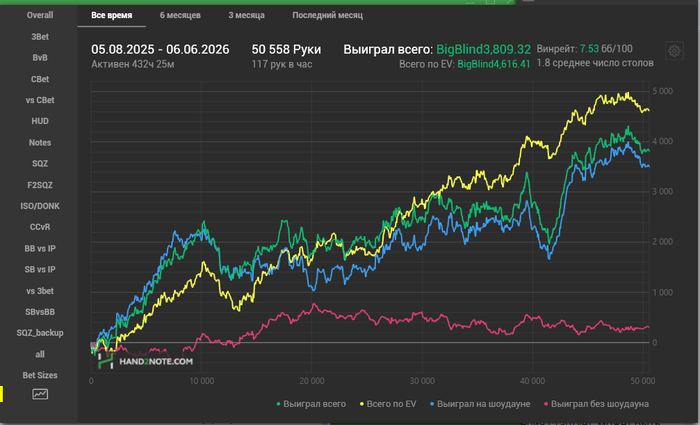Screen dimensions: 700x425
Task: Select SQZ_backup sidebar item
Action: 40,333
